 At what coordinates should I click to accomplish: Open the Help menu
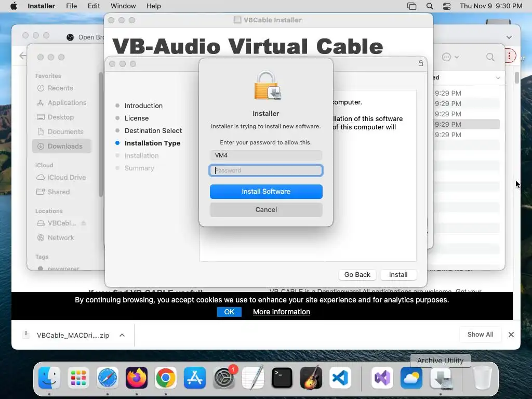tap(153, 6)
